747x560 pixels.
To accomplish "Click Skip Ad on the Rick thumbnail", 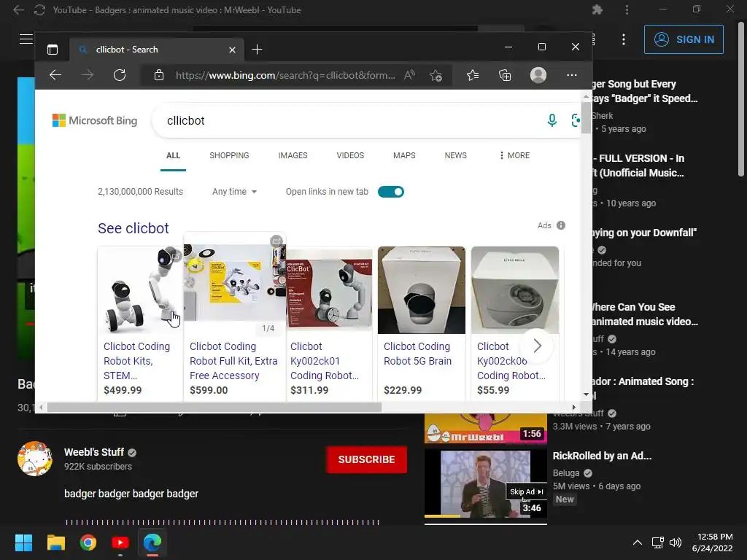I will coord(527,492).
